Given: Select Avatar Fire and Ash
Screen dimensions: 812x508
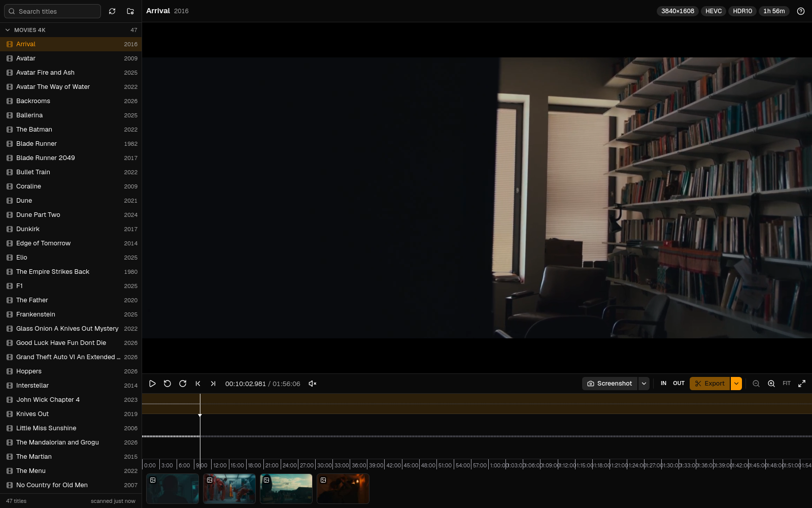Looking at the screenshot, I should (x=71, y=73).
